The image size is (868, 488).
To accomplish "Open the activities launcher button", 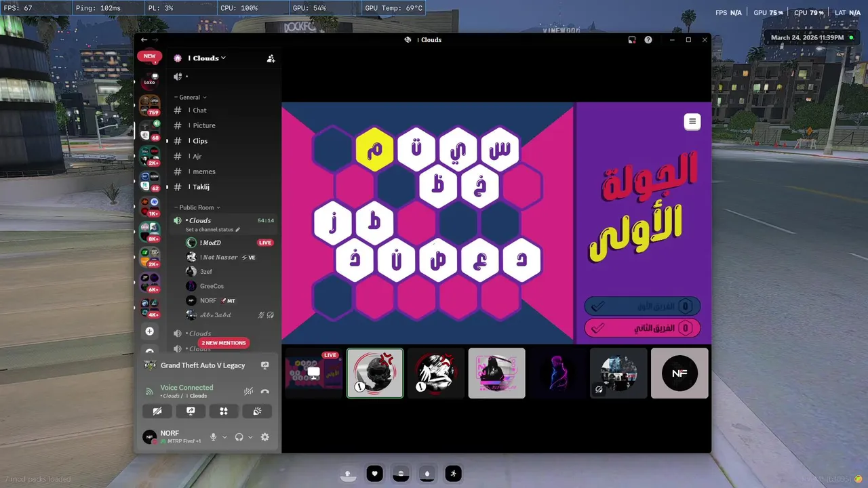I will pos(224,411).
